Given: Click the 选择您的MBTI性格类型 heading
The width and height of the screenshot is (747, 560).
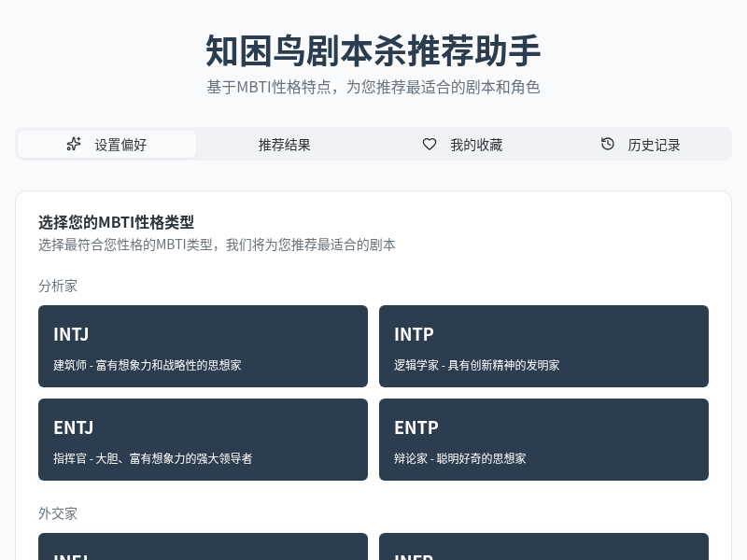Looking at the screenshot, I should pyautogui.click(x=116, y=222).
